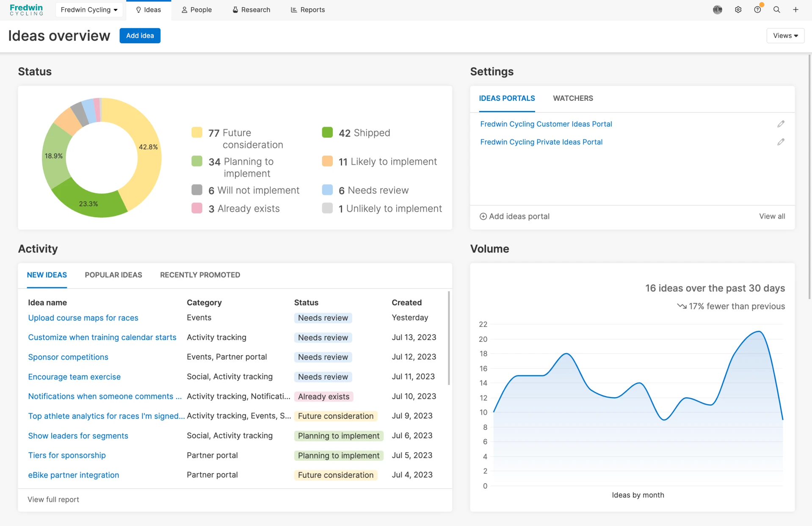Open settings gear icon
The image size is (812, 526).
pyautogui.click(x=738, y=10)
